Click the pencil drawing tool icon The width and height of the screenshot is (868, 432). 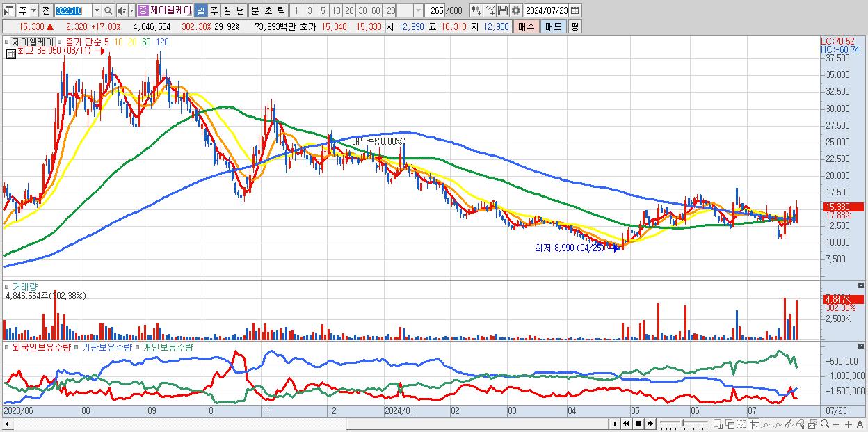(x=789, y=424)
